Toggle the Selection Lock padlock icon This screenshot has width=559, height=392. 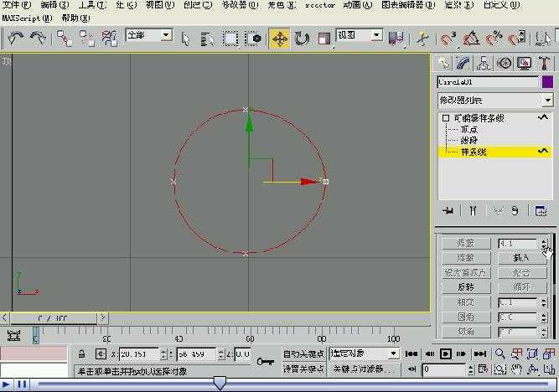81,353
